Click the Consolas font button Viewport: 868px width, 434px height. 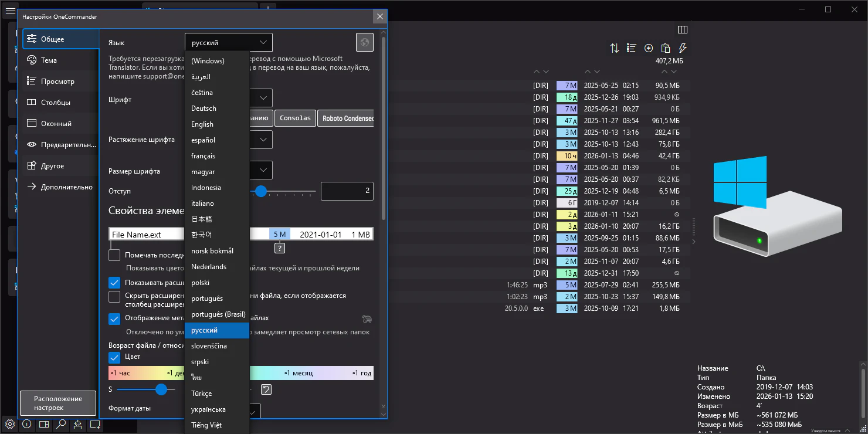[x=295, y=118]
